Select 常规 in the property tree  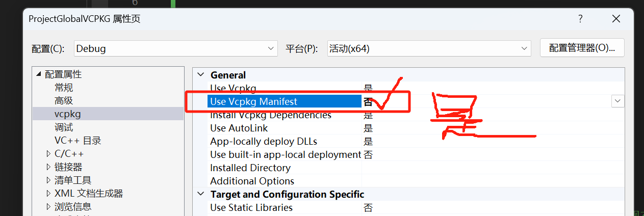point(64,88)
